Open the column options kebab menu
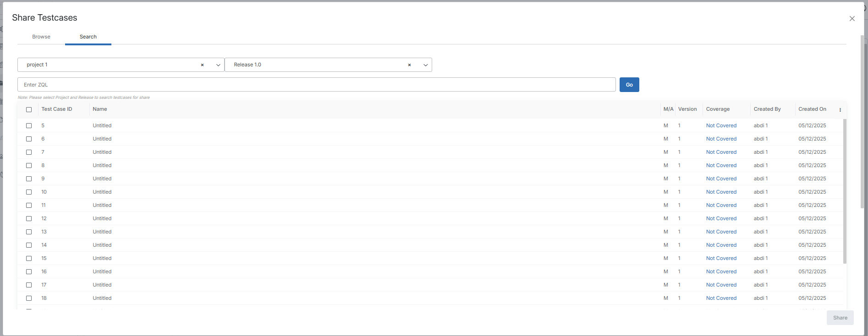This screenshot has height=336, width=868. pos(840,110)
